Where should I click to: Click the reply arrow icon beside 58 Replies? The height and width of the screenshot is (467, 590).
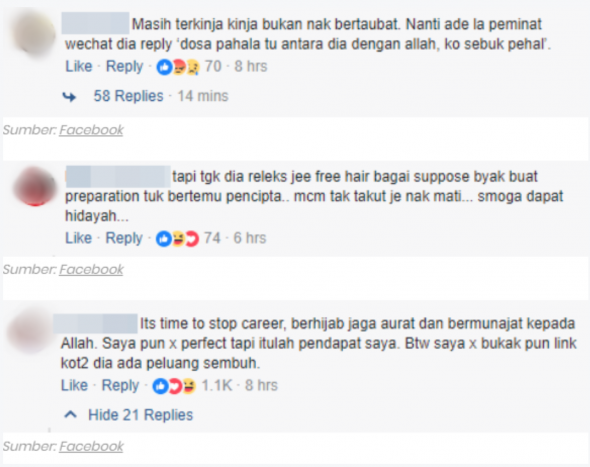point(69,97)
